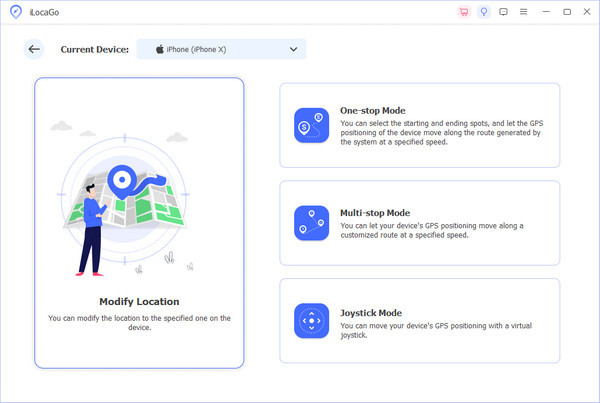Viewport: 600px width, 403px height.
Task: Click the Multi-stop Mode pins icon
Action: pos(311,223)
